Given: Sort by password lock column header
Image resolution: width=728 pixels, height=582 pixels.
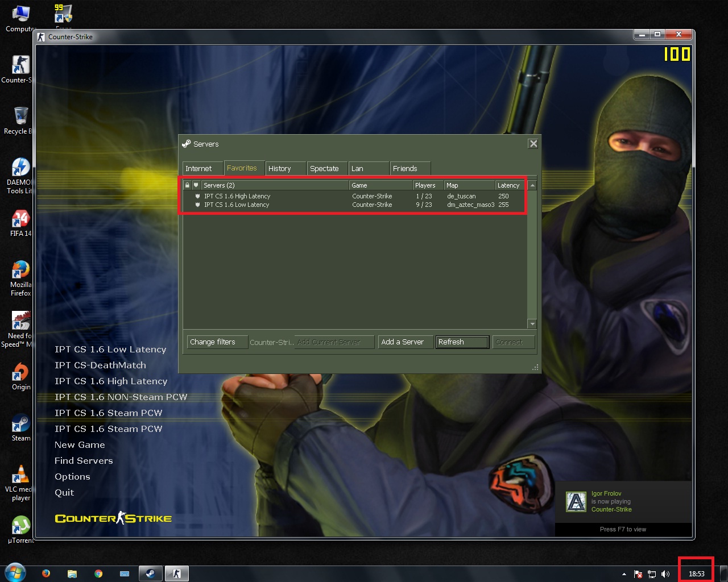Looking at the screenshot, I should (187, 185).
